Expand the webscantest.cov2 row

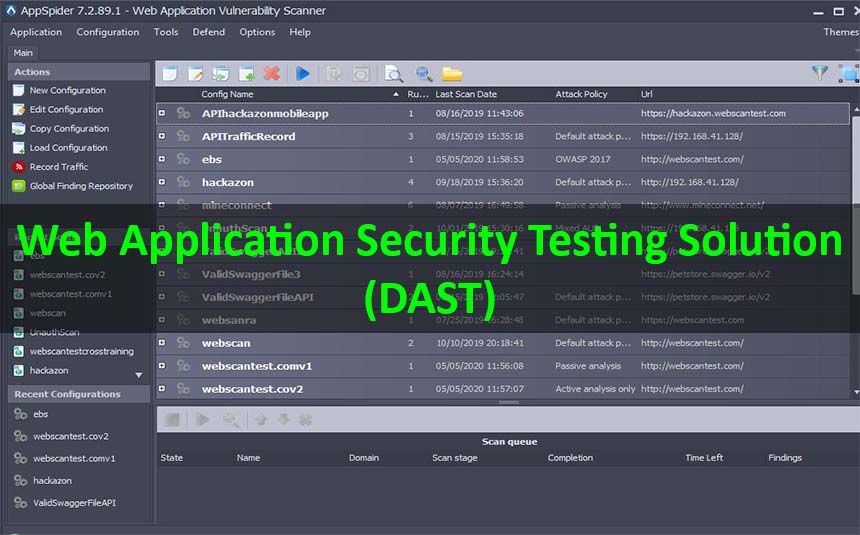(162, 388)
